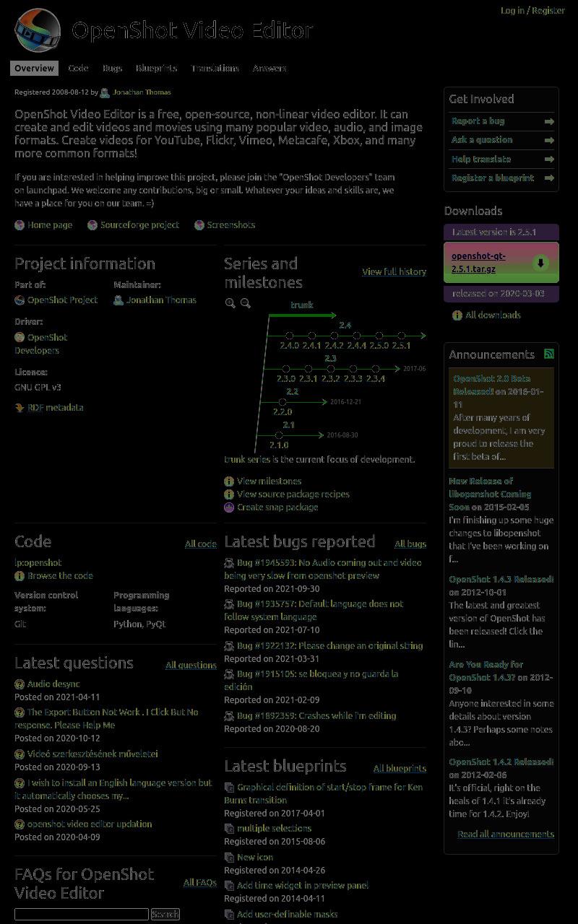Viewport: 578px width, 924px height.
Task: Open the 2.4 series label
Action: [x=345, y=326]
